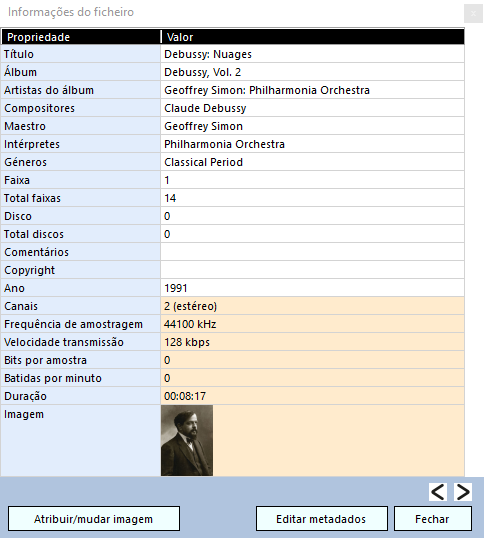This screenshot has width=484, height=538.
Task: Go to the next file arrow
Action: click(463, 492)
